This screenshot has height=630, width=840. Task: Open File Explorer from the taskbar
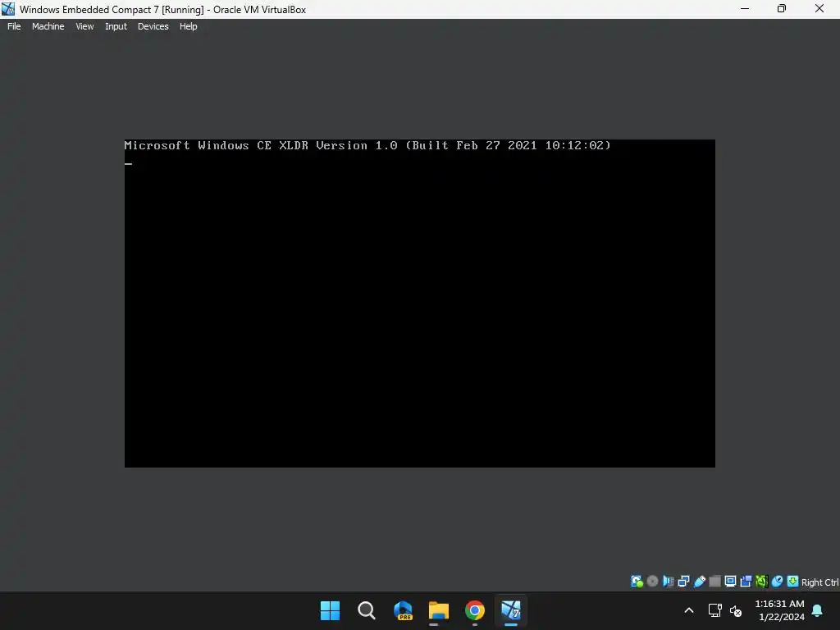[439, 610]
